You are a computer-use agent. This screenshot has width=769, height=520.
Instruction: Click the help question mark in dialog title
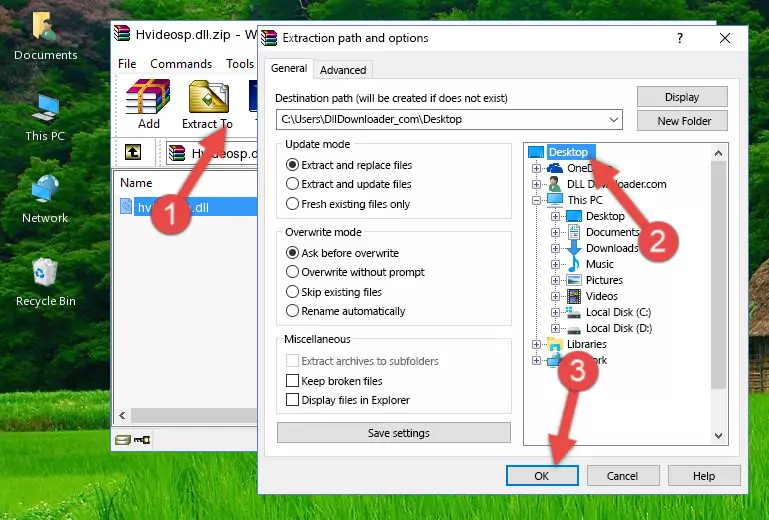pyautogui.click(x=680, y=38)
